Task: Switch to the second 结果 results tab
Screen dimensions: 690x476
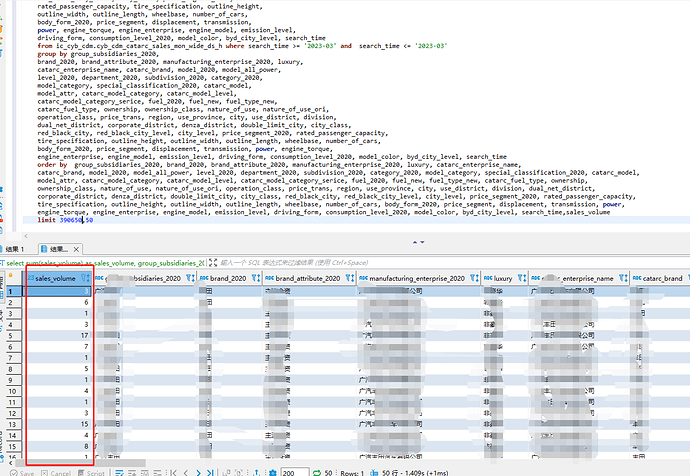Action: click(x=55, y=249)
